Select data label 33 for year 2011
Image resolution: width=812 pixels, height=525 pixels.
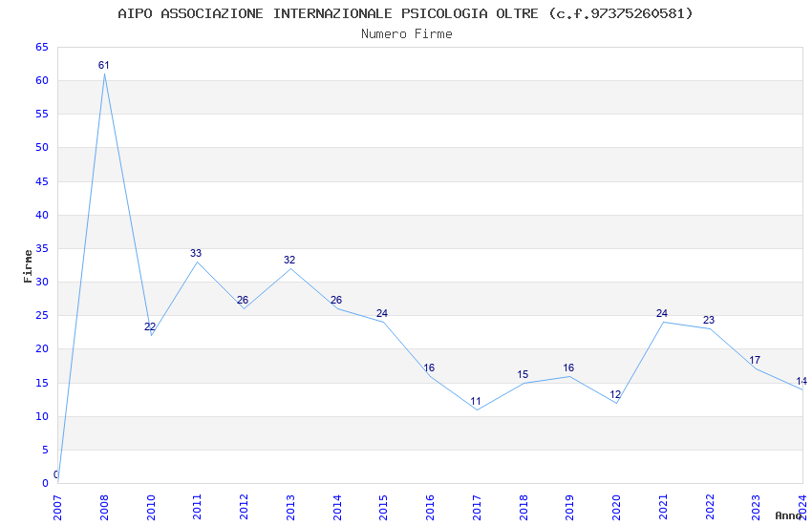[x=196, y=254]
